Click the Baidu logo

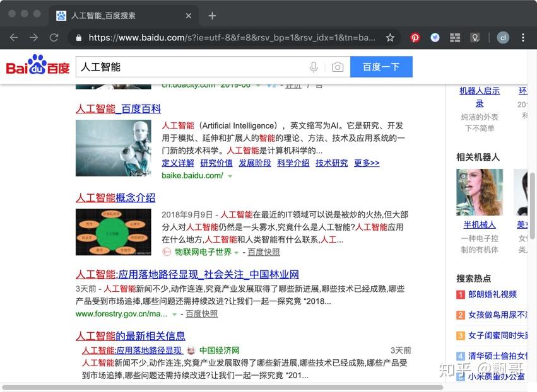tap(38, 65)
